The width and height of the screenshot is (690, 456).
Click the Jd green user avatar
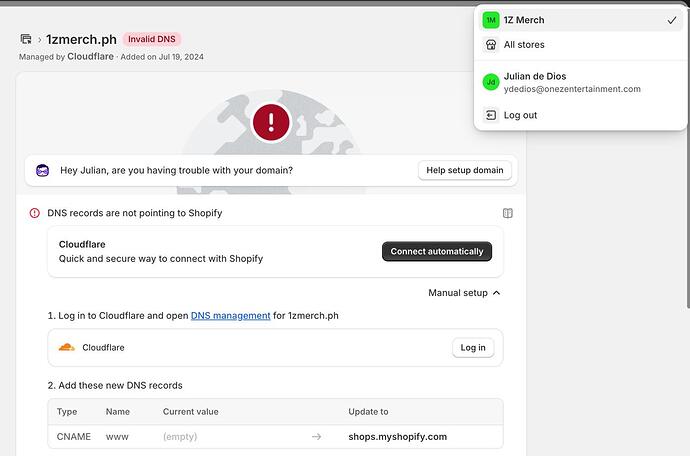pos(491,82)
